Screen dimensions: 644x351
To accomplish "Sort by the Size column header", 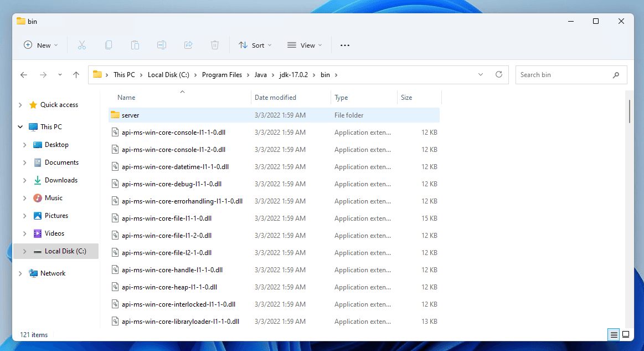I will 419,98.
